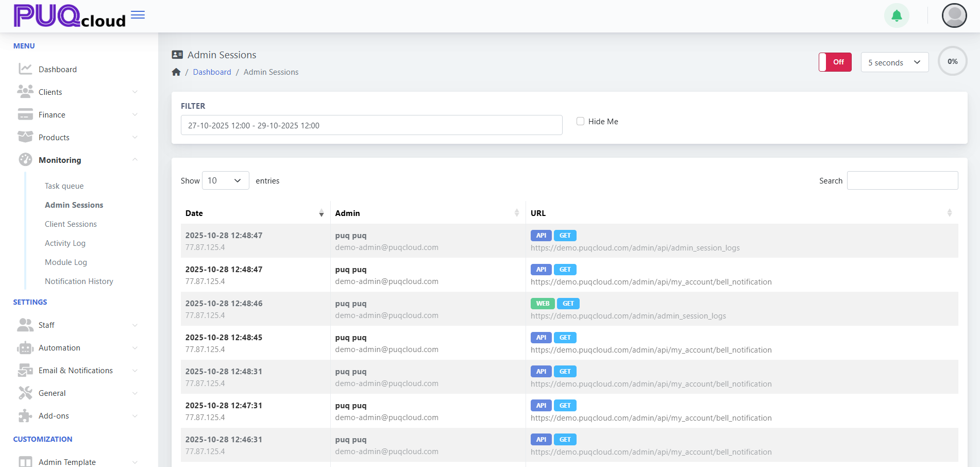Click the Monitoring lifebuoy icon

[x=25, y=160]
